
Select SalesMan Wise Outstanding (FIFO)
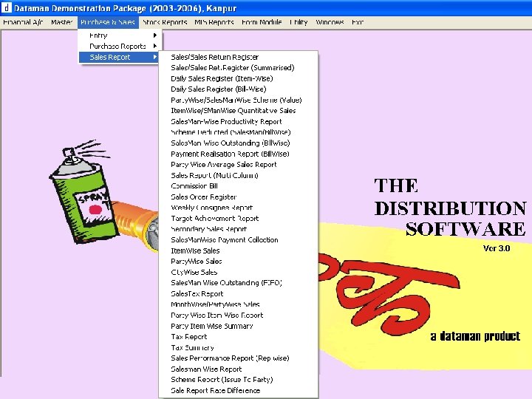click(x=238, y=282)
